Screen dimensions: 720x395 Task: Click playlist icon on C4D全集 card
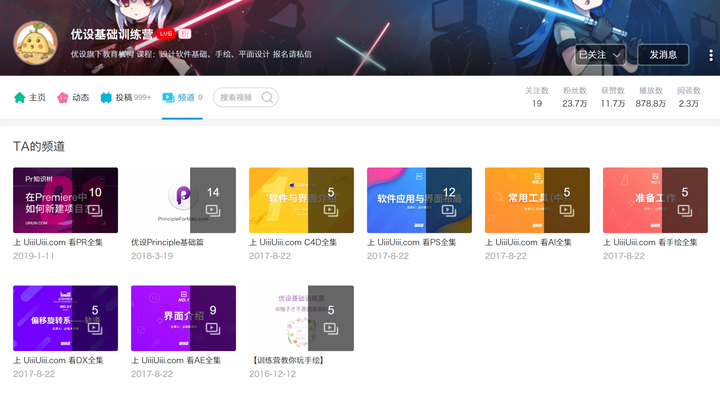point(331,210)
